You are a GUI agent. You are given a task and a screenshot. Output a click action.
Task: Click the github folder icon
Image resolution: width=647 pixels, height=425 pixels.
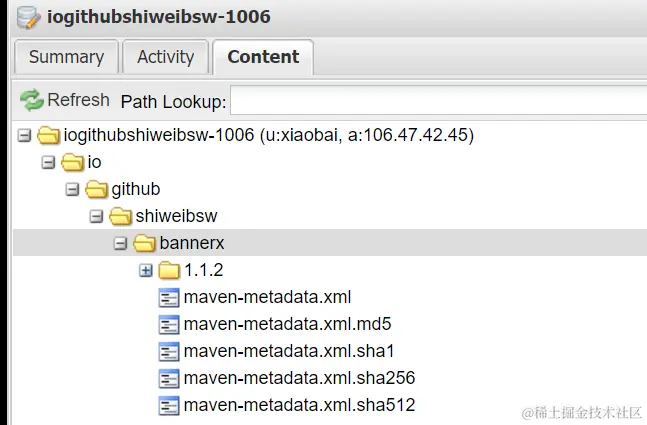97,189
